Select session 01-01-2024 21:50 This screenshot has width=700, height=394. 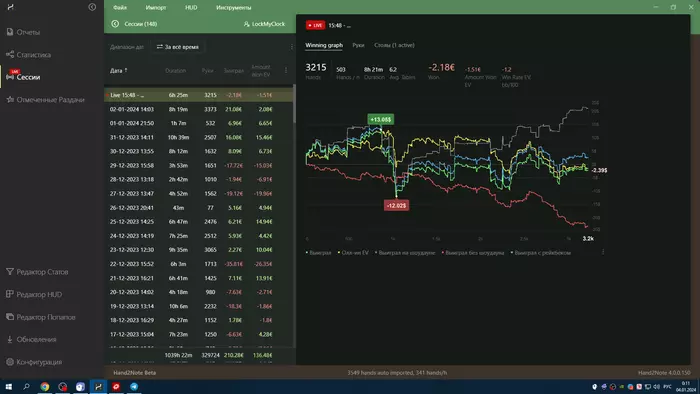click(199, 123)
